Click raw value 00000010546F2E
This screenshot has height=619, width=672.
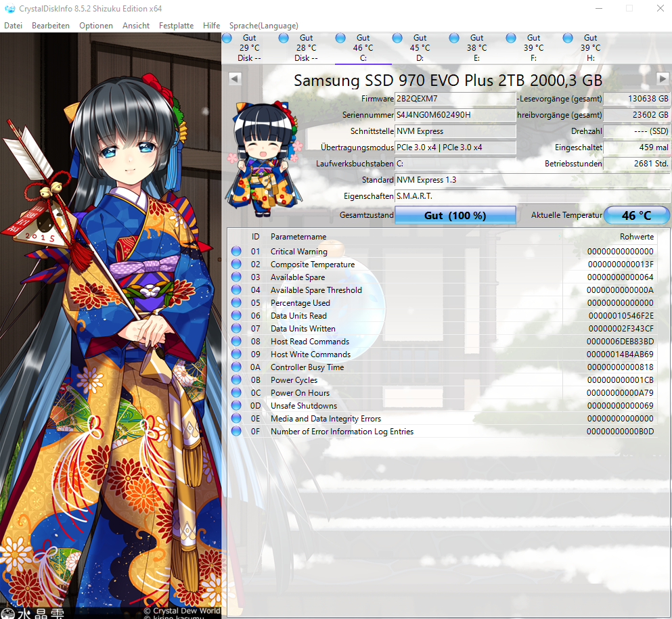click(x=621, y=316)
